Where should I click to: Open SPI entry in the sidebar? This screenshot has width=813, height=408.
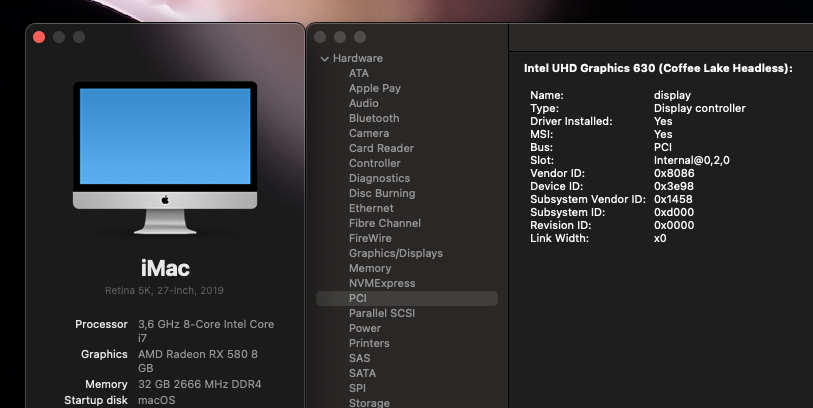coord(357,389)
